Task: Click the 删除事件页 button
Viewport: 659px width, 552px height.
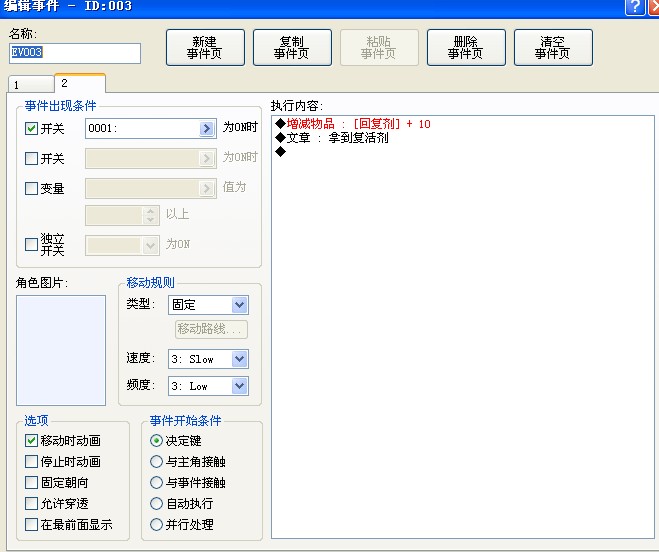Action: 466,48
